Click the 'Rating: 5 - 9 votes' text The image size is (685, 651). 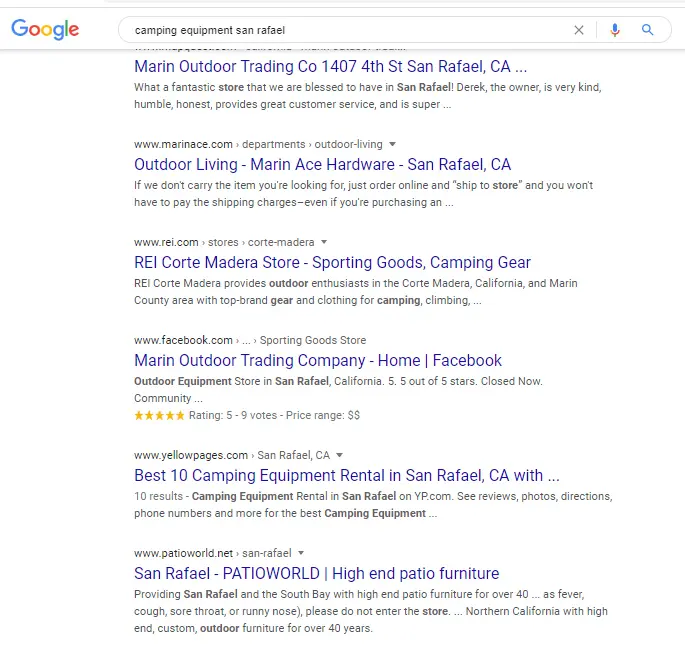click(x=233, y=416)
